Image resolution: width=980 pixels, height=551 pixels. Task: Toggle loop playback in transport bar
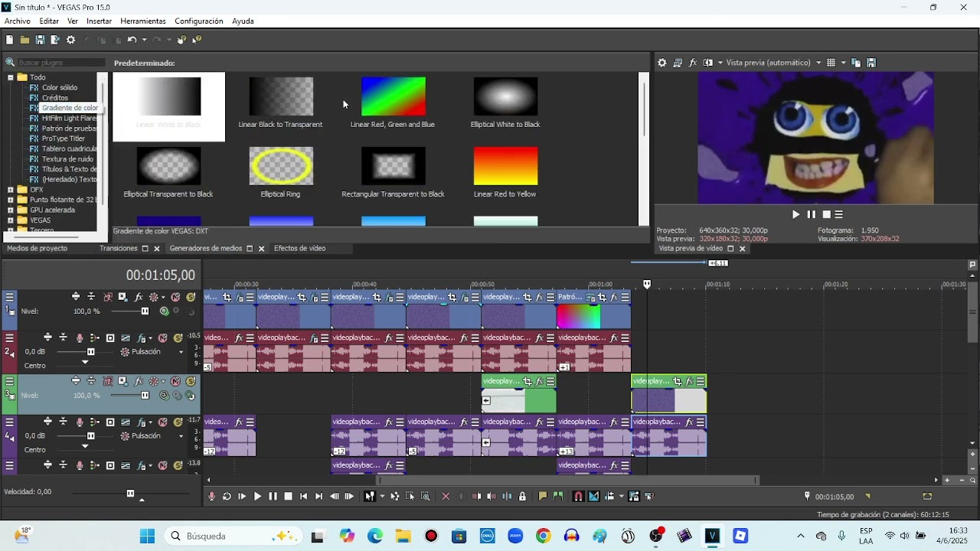coord(227,497)
